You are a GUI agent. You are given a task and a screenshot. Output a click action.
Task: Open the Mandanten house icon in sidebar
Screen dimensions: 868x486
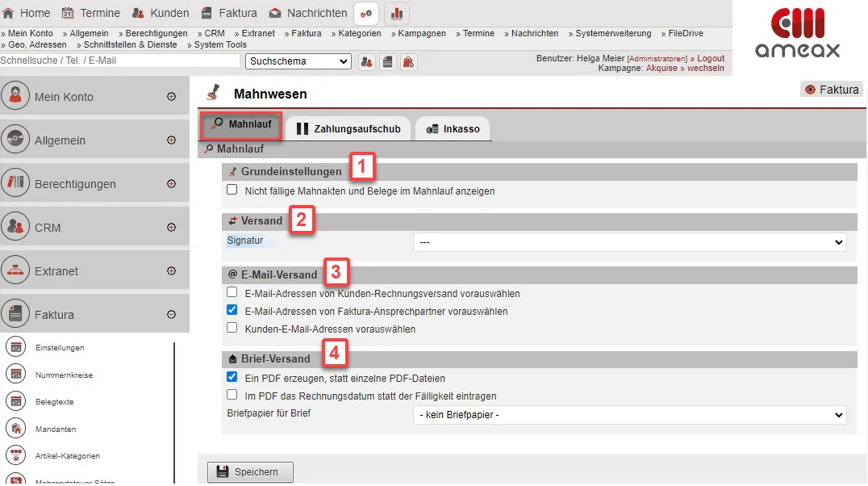[15, 428]
